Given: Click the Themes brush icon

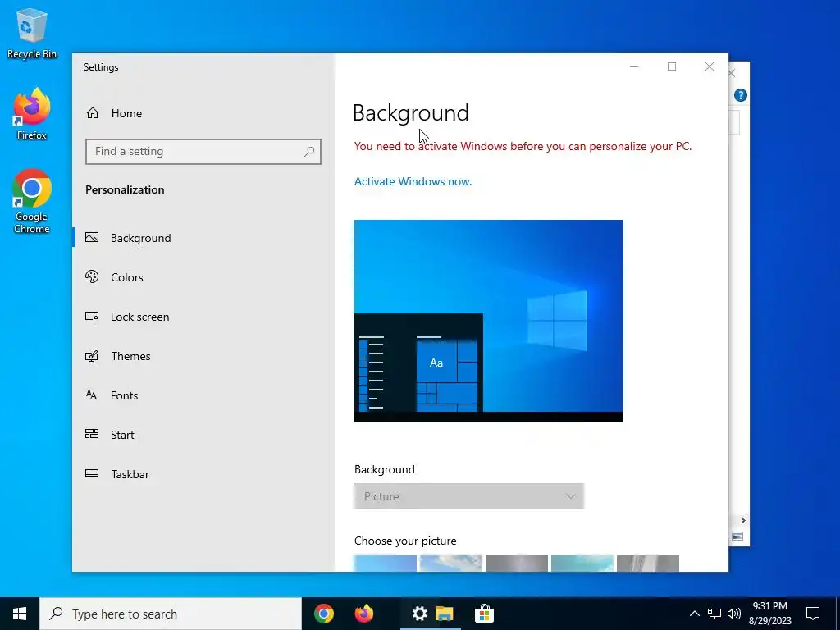Looking at the screenshot, I should pos(92,356).
